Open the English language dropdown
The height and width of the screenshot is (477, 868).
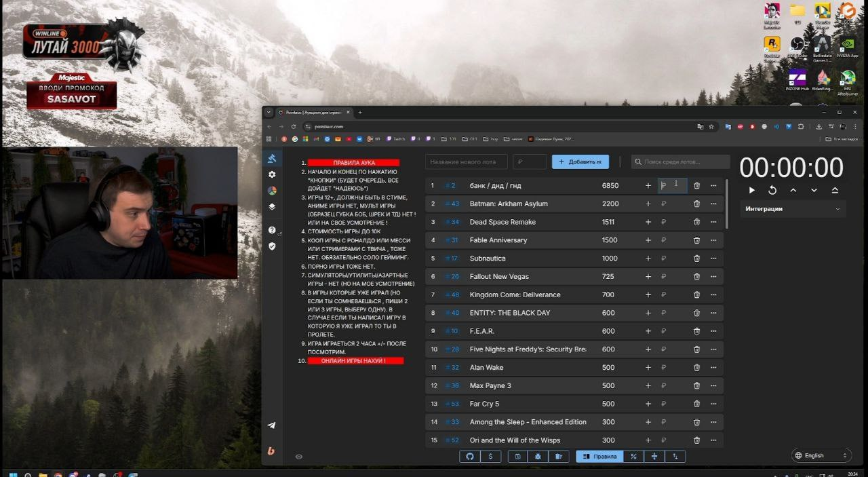coord(821,455)
